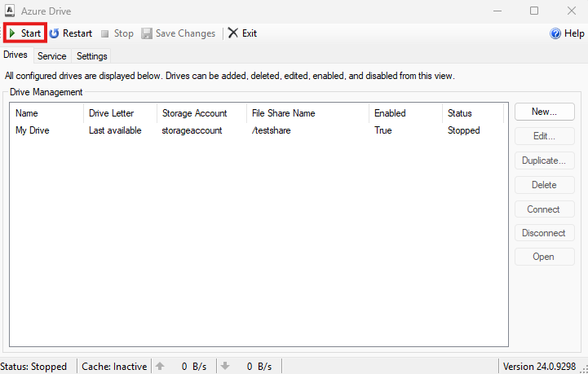Click the Exit label in the toolbar
Viewport: 588px width, 374px height.
(x=250, y=33)
